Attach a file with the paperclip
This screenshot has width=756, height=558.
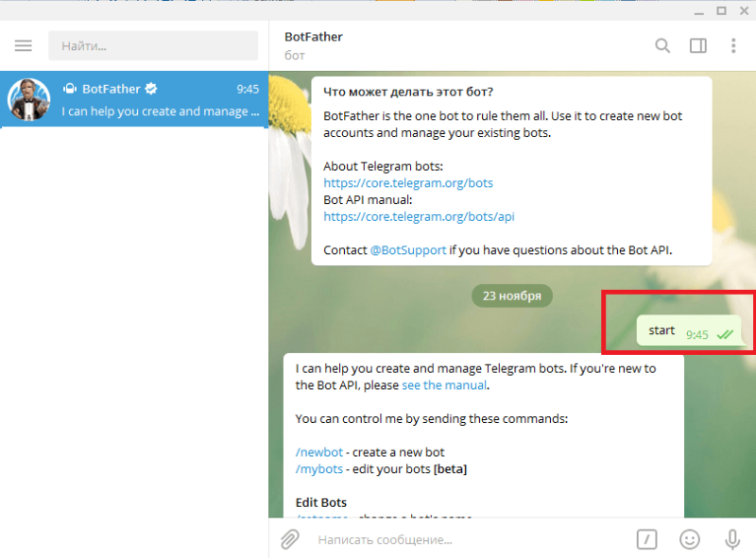coord(290,539)
